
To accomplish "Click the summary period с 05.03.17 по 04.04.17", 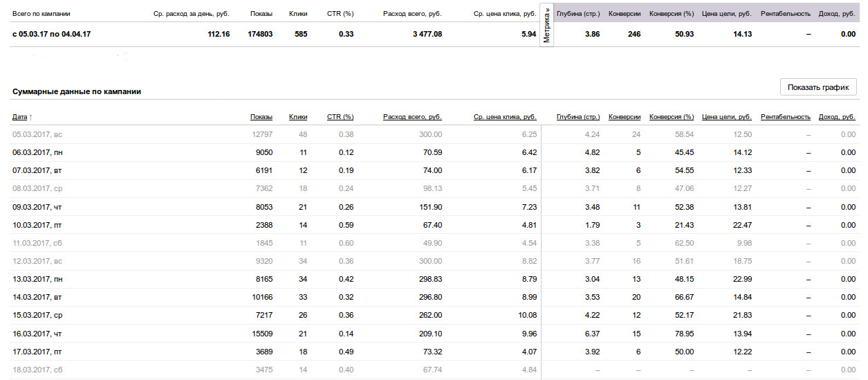I will (52, 34).
